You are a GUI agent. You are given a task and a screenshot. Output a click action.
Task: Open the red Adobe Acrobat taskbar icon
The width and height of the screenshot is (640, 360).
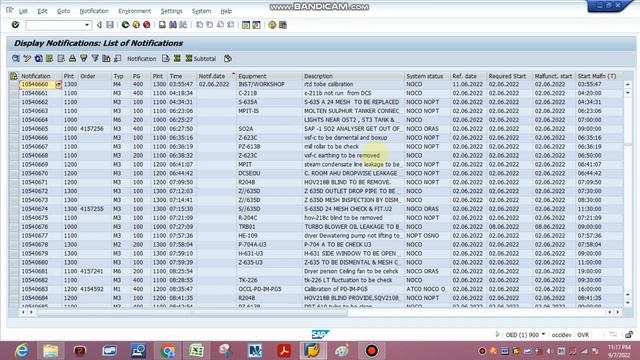[284, 351]
